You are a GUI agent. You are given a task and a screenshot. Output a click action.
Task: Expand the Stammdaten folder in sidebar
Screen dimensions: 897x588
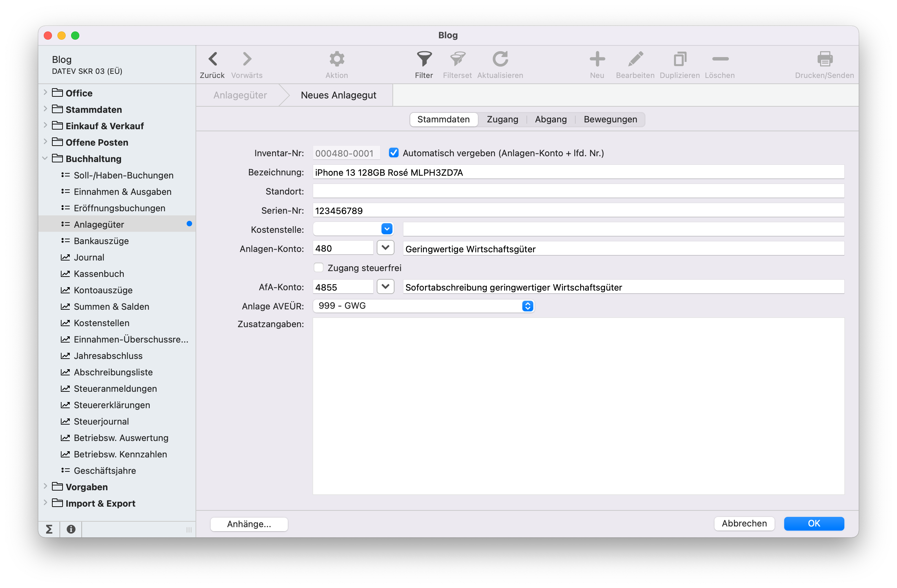(45, 109)
